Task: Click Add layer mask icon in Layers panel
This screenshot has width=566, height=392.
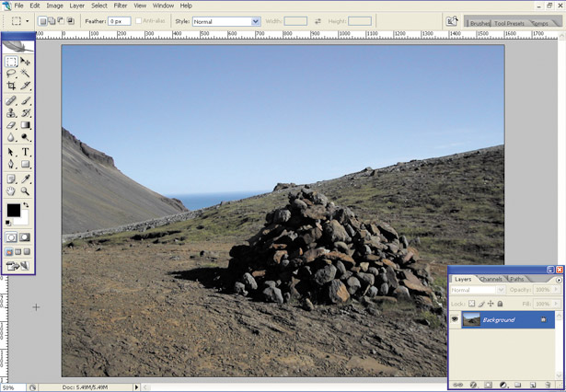Action: 488,385
